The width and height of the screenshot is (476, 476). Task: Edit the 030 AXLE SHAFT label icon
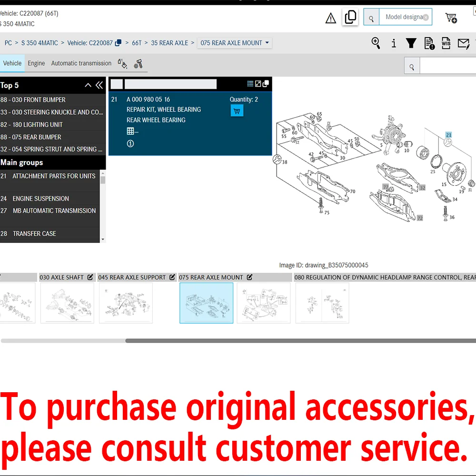click(90, 277)
